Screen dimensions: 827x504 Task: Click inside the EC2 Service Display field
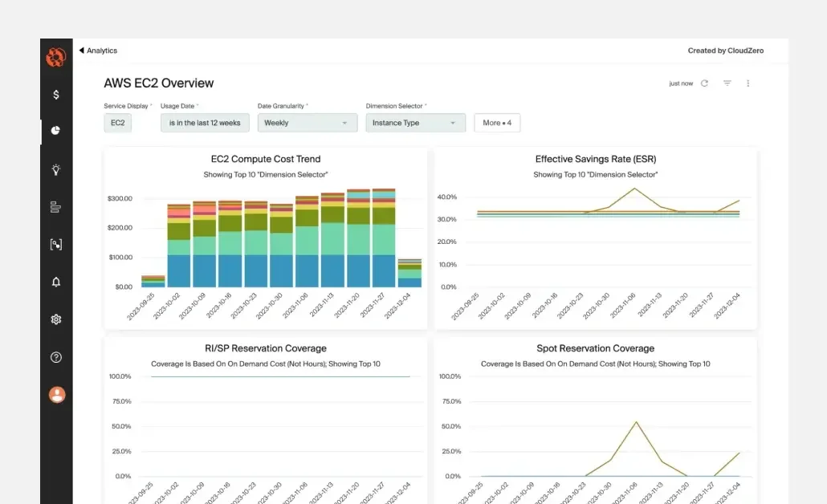tap(117, 123)
